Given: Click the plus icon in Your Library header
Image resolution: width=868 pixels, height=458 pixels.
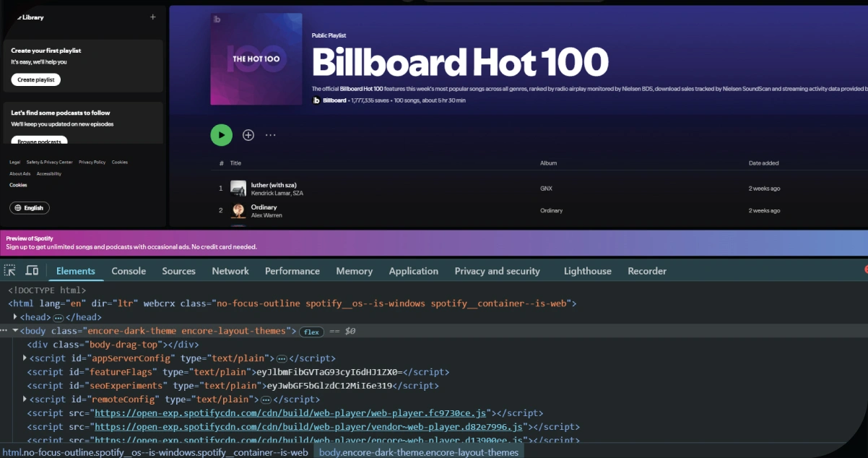Looking at the screenshot, I should (x=152, y=16).
